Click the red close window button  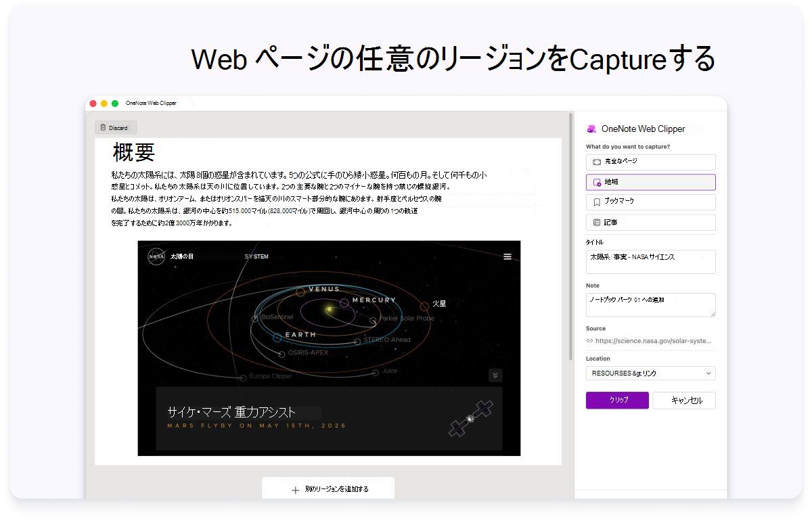[x=93, y=104]
